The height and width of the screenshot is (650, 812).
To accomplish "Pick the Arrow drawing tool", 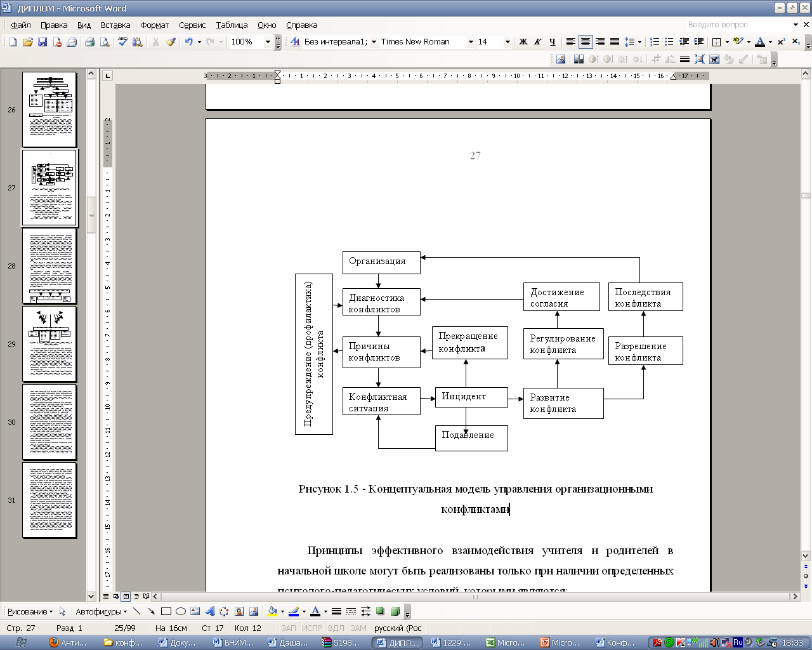I will tap(151, 611).
